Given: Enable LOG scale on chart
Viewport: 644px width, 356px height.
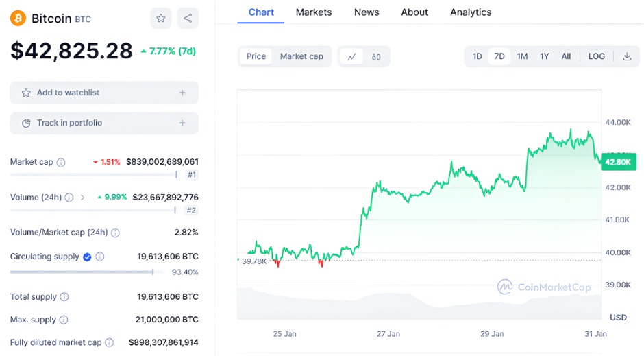Looking at the screenshot, I should (597, 56).
